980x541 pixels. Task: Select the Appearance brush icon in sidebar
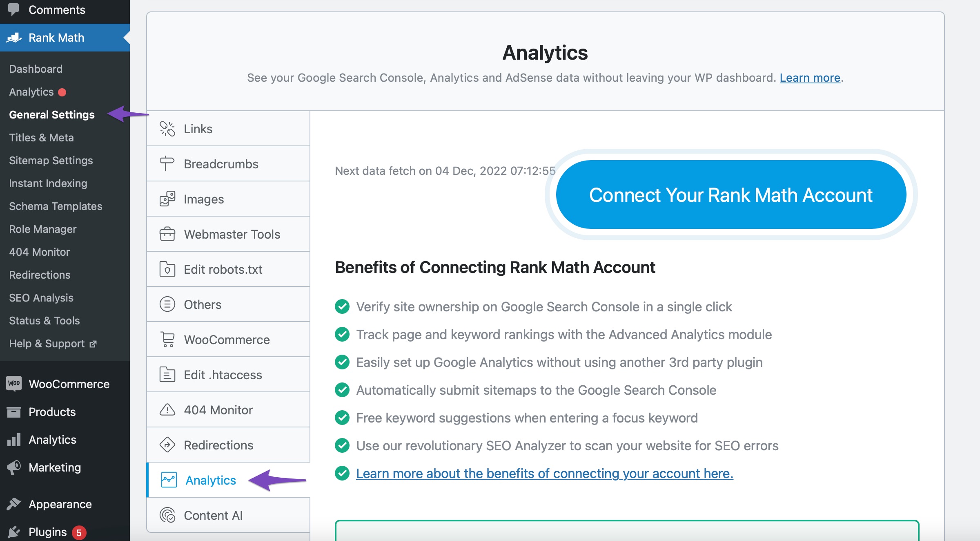14,504
